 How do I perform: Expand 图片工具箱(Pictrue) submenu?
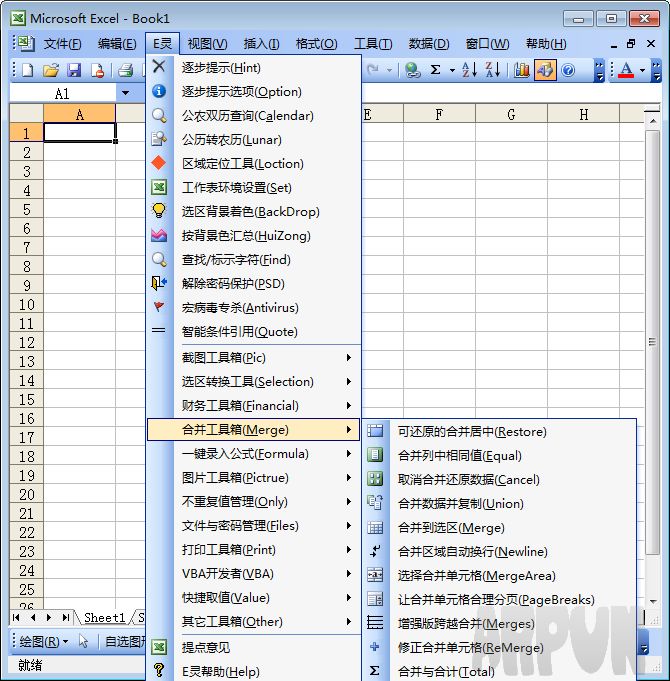pyautogui.click(x=254, y=478)
